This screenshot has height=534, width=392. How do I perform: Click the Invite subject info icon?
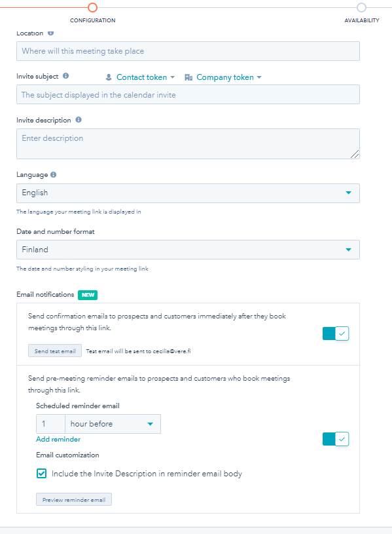point(66,76)
